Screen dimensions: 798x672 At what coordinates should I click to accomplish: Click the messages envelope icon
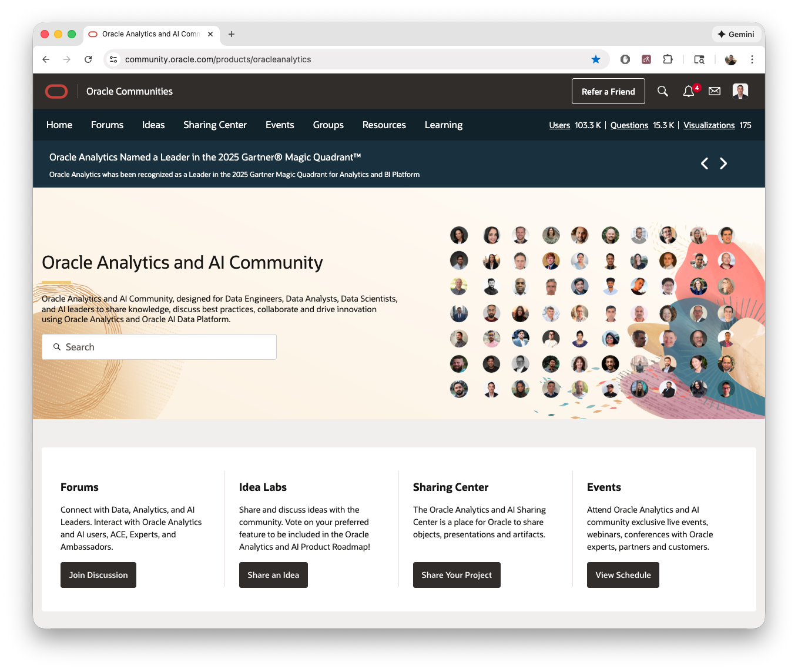pyautogui.click(x=714, y=91)
